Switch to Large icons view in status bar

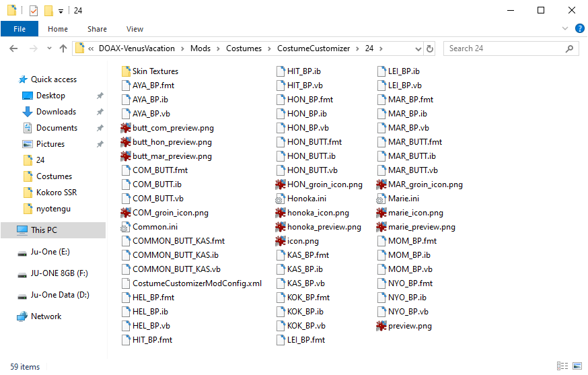coord(577,366)
